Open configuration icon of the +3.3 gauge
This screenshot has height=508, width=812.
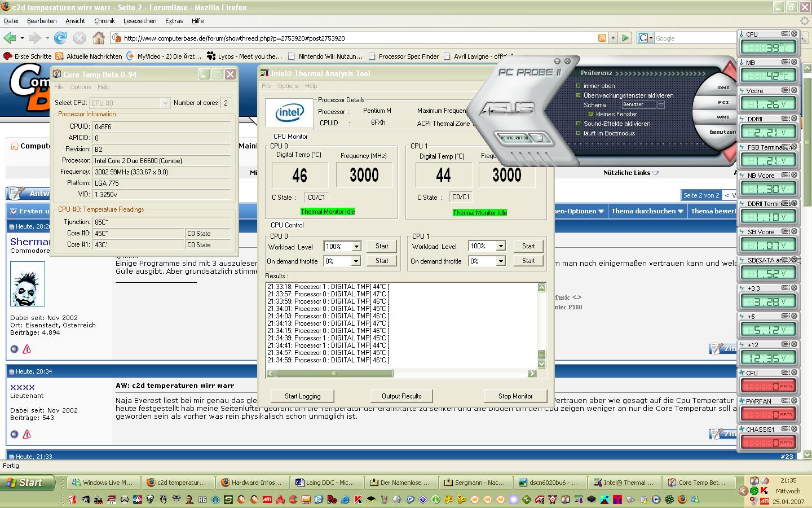pyautogui.click(x=785, y=288)
